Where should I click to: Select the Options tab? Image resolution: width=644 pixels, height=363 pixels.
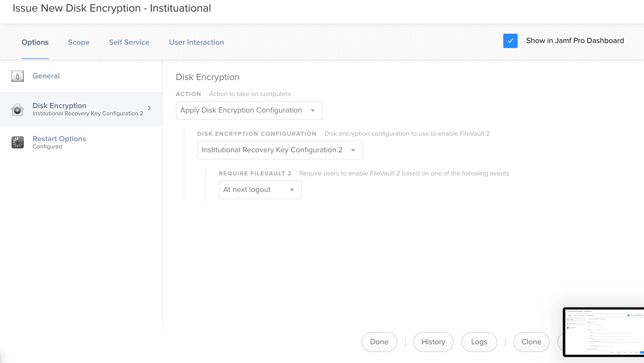(x=35, y=42)
